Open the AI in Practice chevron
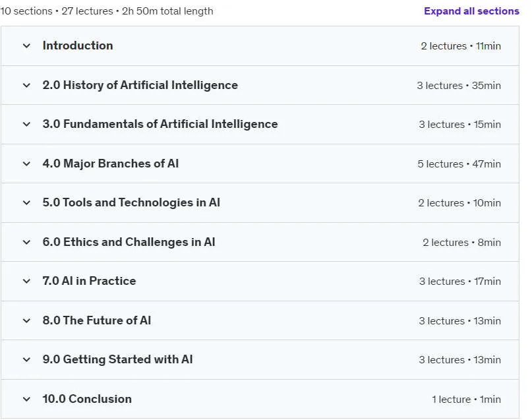 click(x=26, y=282)
